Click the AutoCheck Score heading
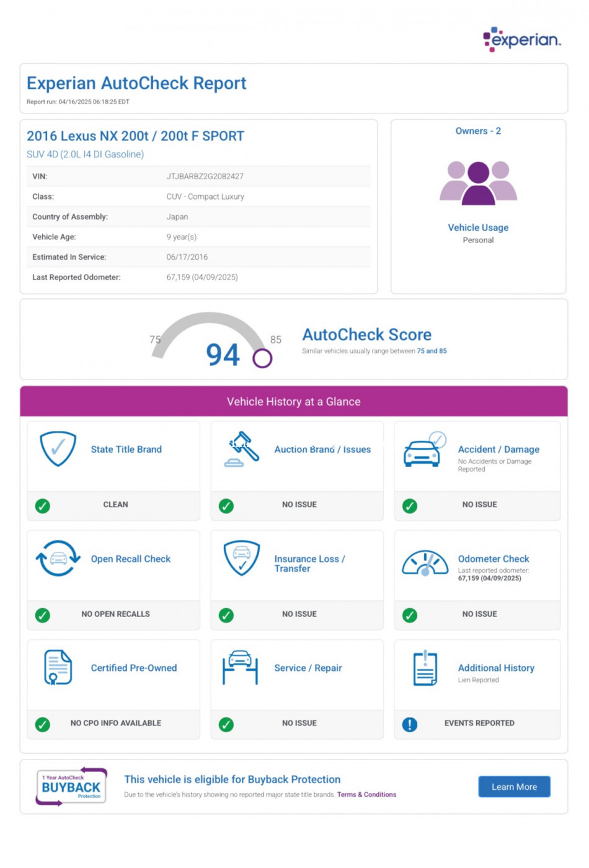589x868 pixels. [367, 335]
